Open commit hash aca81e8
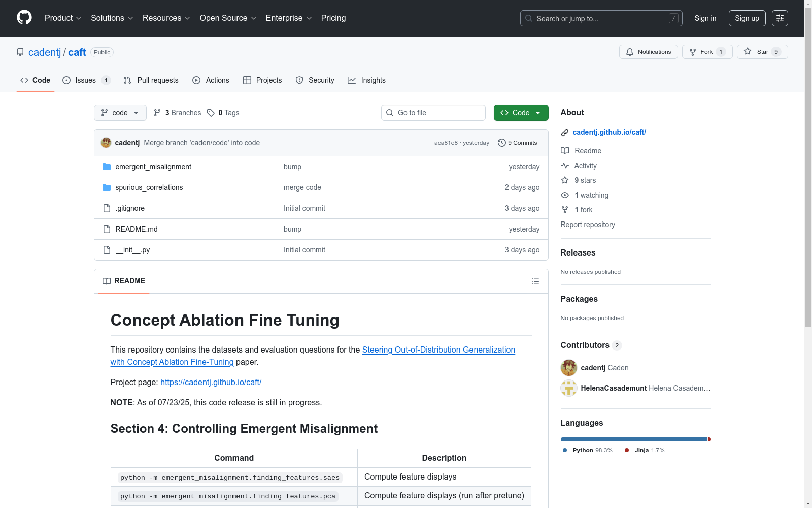 (x=446, y=143)
